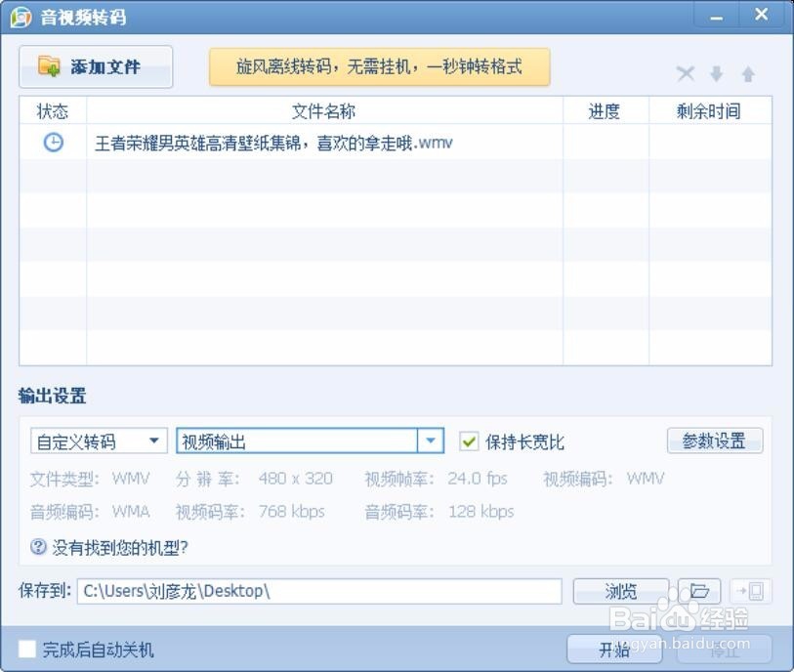The image size is (794, 672).
Task: Click the 开始 start conversion button
Action: pyautogui.click(x=613, y=651)
